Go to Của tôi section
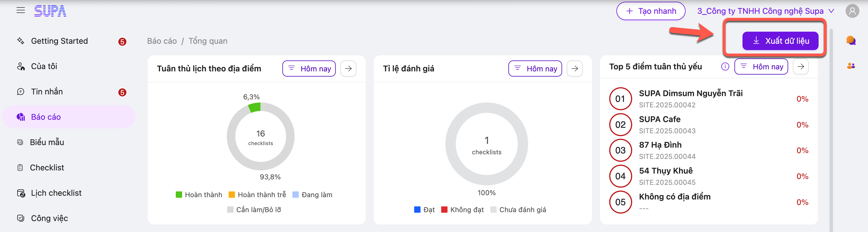Image resolution: width=868 pixels, height=232 pixels. (x=69, y=66)
